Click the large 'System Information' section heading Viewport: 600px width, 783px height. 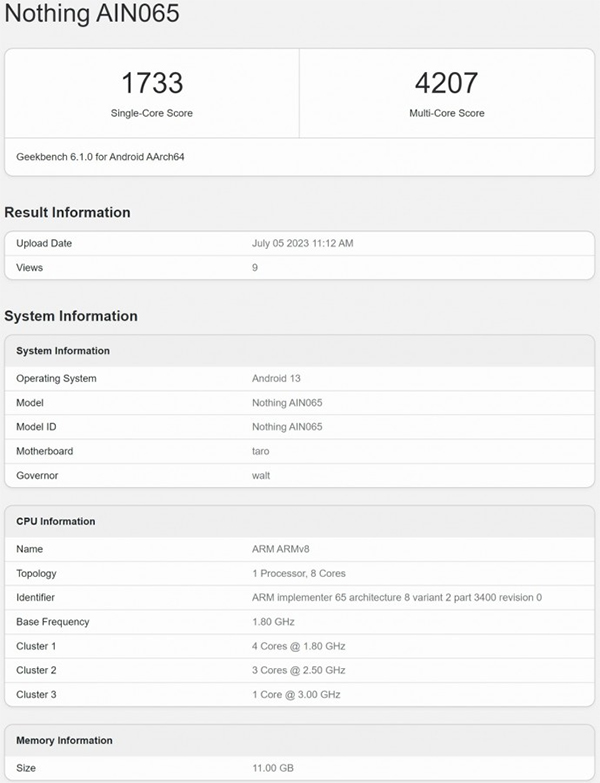(x=71, y=316)
